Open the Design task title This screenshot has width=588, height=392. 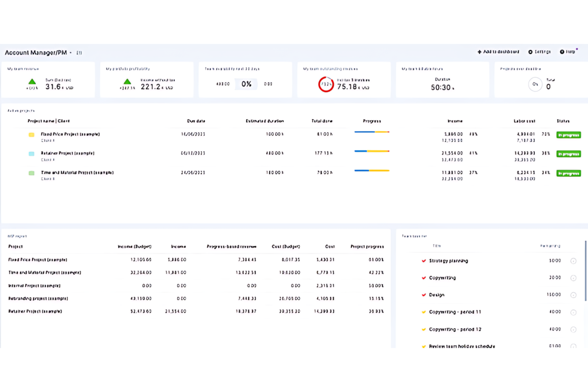pyautogui.click(x=437, y=295)
